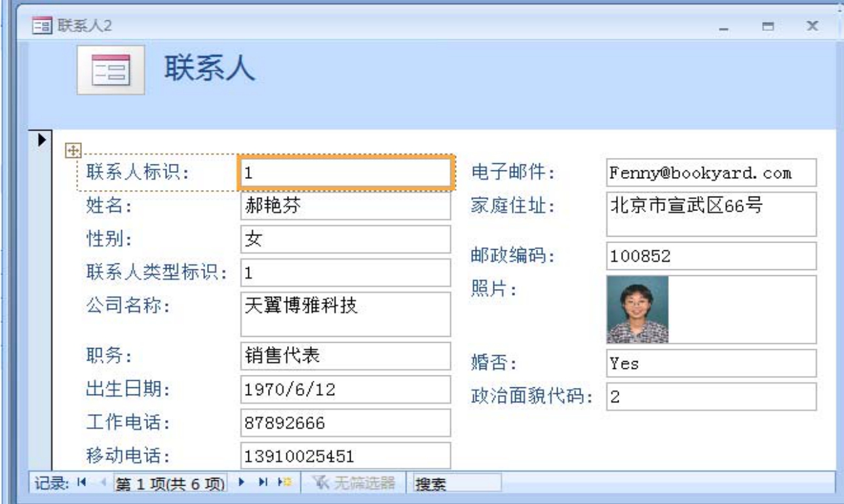Click the current record number box
Screen dimensions: 844x504
pyautogui.click(x=170, y=484)
